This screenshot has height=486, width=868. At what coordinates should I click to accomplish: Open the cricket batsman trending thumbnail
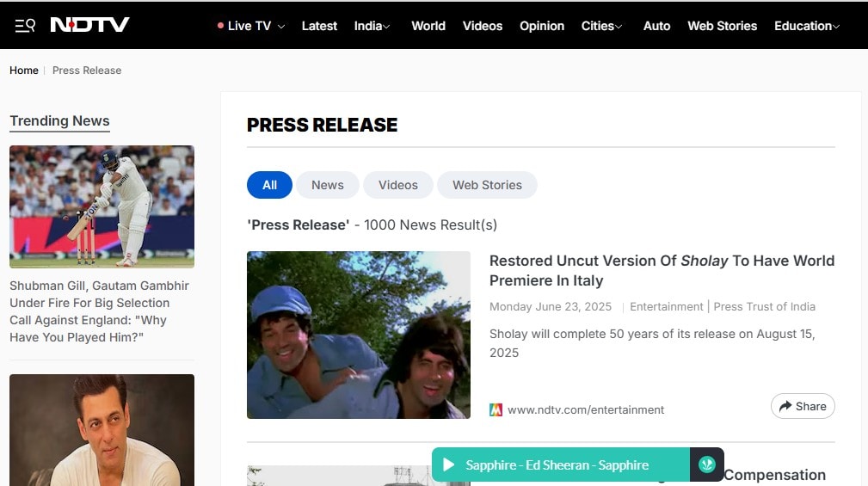pyautogui.click(x=102, y=207)
